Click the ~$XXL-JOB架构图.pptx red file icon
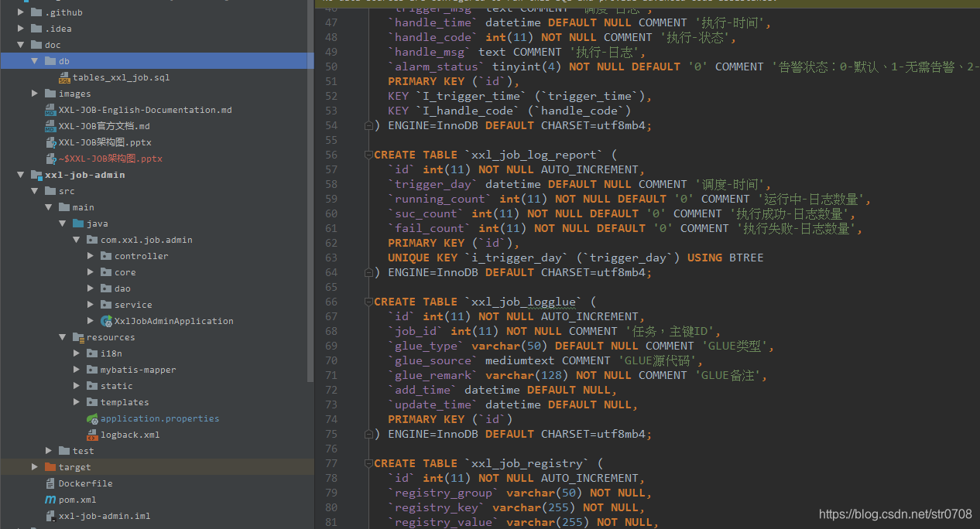The height and width of the screenshot is (529, 980). click(x=50, y=159)
